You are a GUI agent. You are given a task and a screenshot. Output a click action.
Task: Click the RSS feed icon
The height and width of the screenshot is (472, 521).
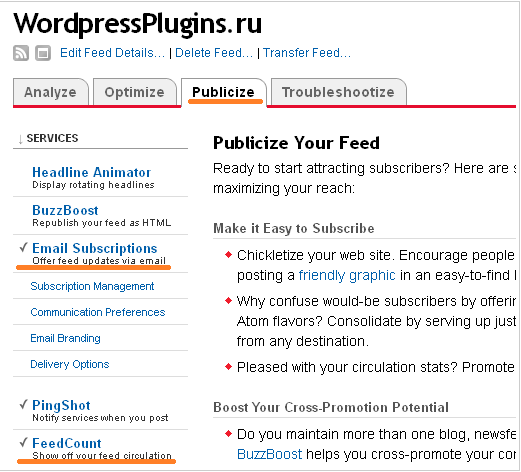coord(21,53)
